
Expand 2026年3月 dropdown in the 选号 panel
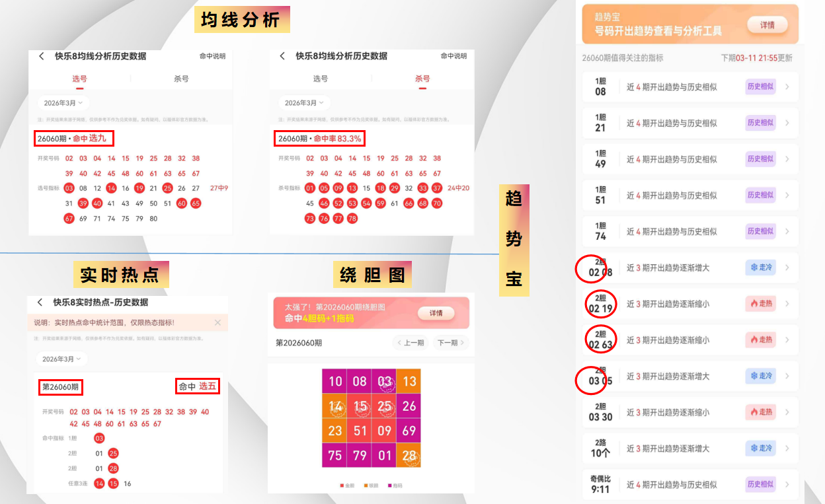point(63,103)
